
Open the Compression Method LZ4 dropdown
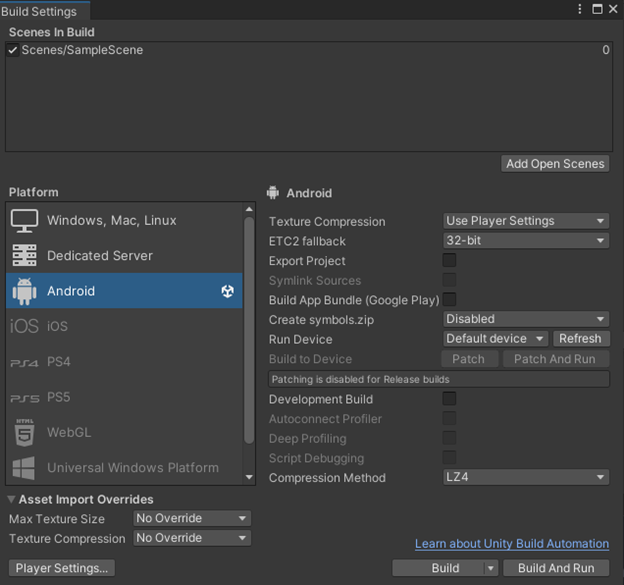click(526, 478)
